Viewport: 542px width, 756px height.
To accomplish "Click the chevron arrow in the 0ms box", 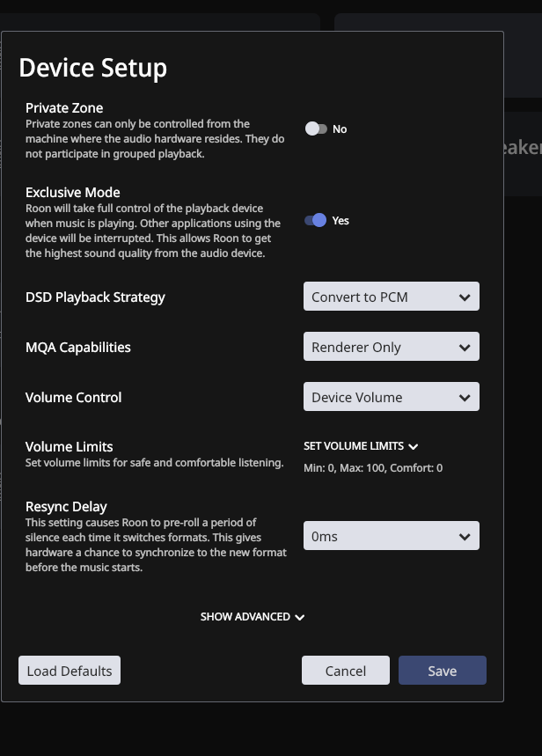I will coord(465,536).
